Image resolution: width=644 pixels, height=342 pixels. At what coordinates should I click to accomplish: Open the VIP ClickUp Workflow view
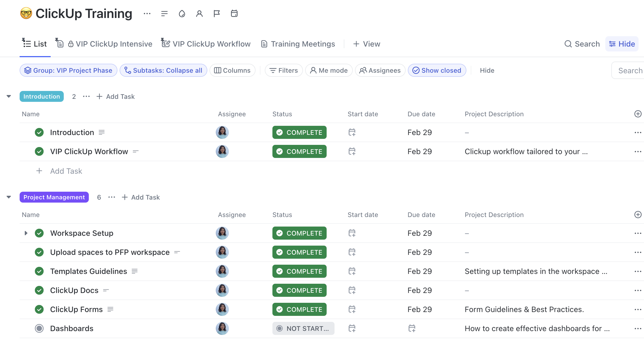pos(206,44)
